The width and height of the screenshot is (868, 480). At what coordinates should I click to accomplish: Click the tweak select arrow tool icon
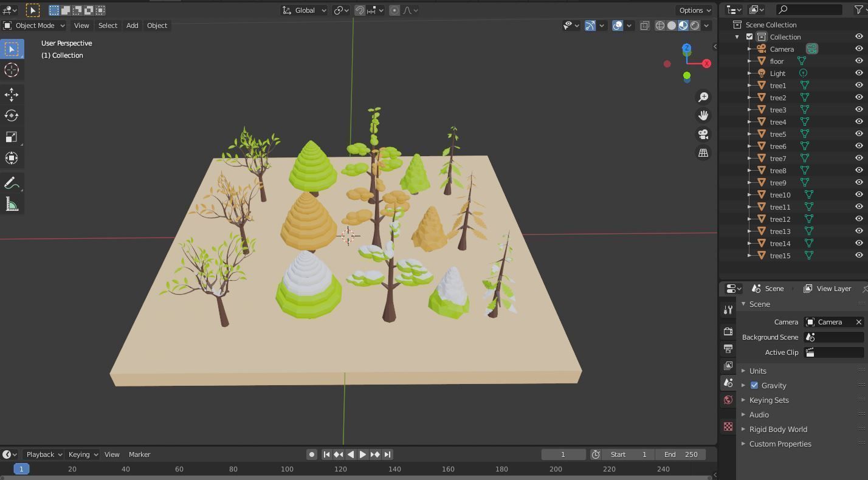click(x=33, y=10)
